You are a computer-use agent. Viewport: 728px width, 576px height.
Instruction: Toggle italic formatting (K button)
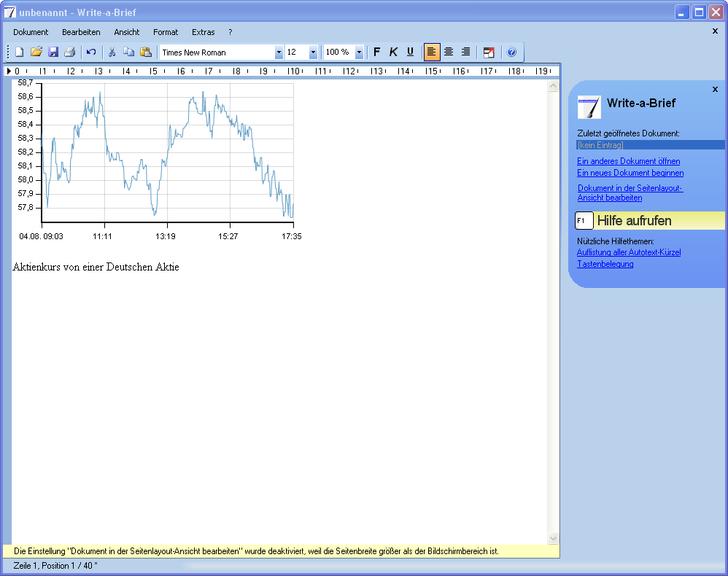[x=393, y=52]
